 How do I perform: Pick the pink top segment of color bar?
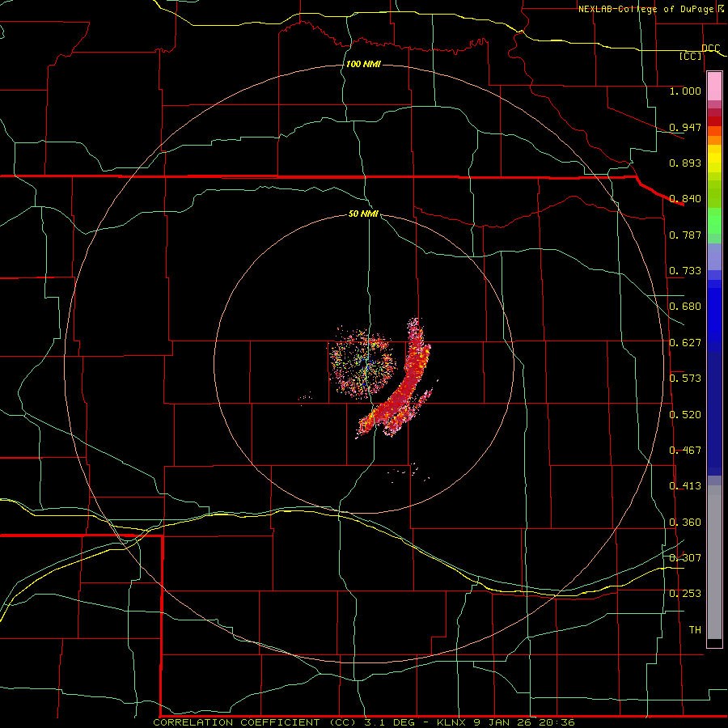pyautogui.click(x=714, y=87)
